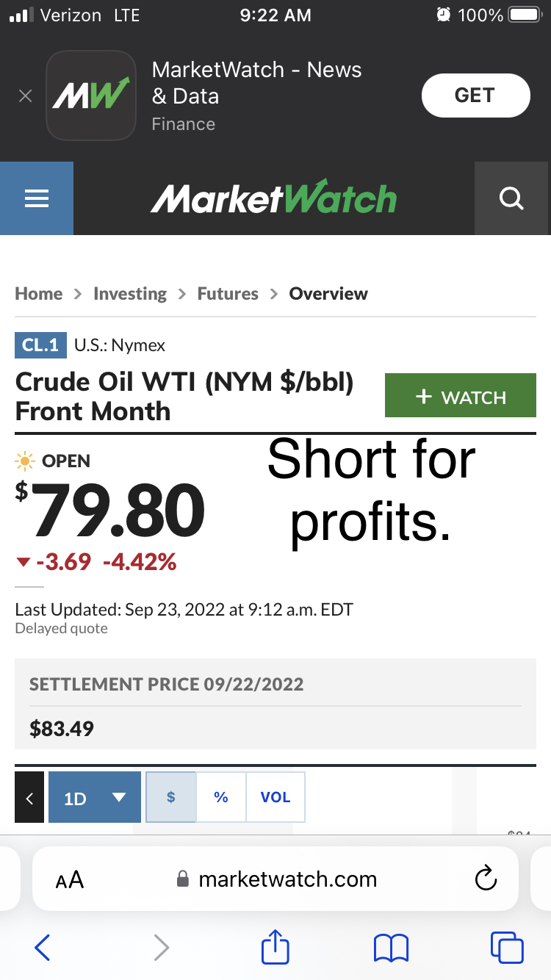Go back to the previous page
551x980 pixels.
click(x=43, y=948)
